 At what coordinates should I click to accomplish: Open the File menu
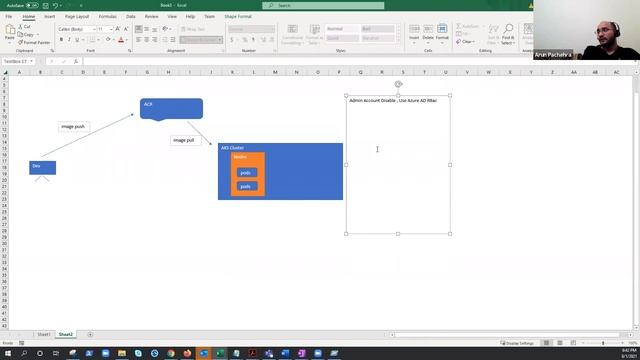pyautogui.click(x=9, y=17)
